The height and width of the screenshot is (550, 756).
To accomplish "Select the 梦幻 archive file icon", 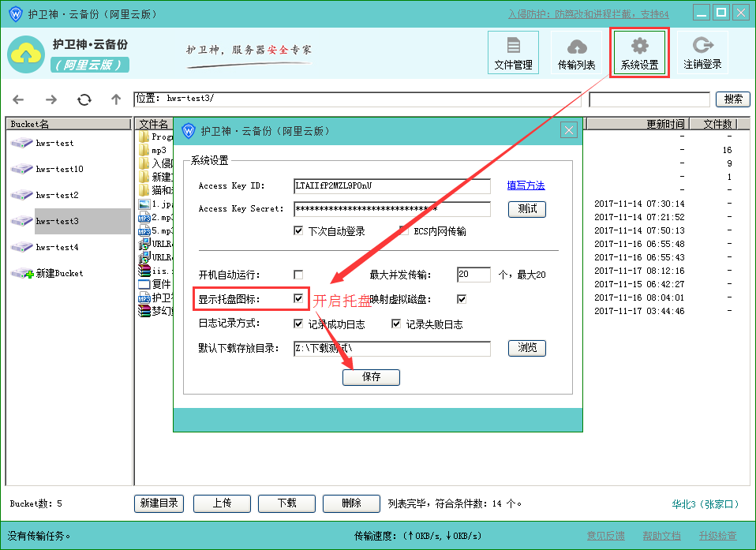I will (x=144, y=312).
